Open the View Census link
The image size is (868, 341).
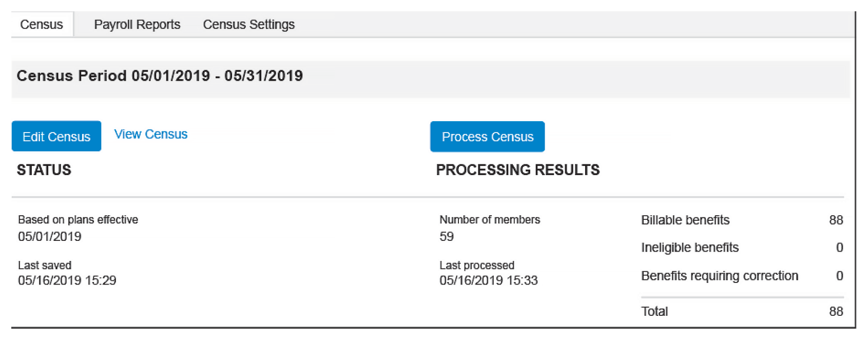coord(150,135)
